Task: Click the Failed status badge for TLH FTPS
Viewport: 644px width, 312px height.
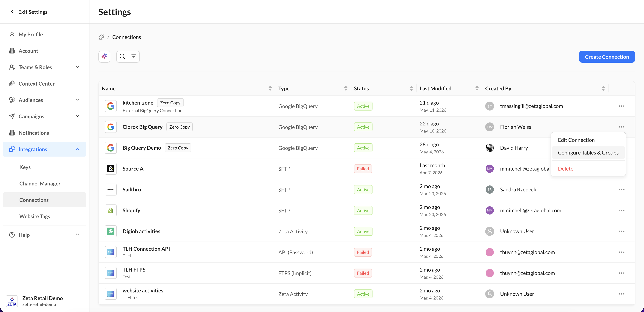Action: 363,273
